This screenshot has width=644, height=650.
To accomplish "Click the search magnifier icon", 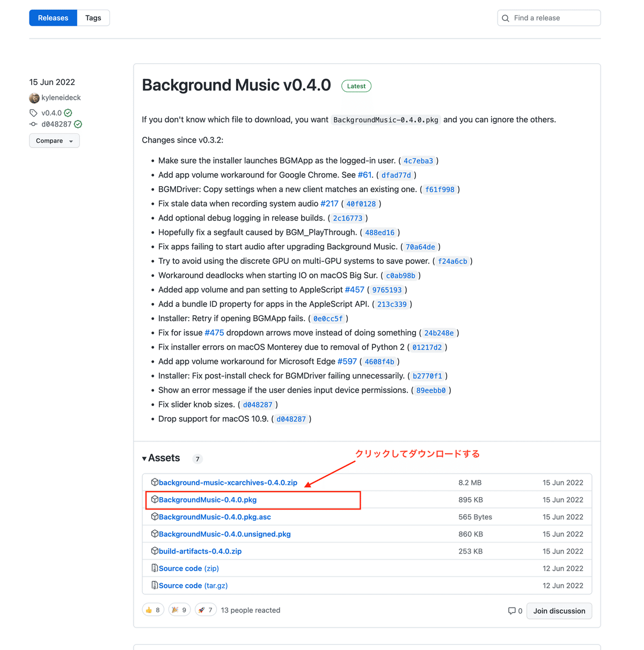I will pyautogui.click(x=506, y=18).
